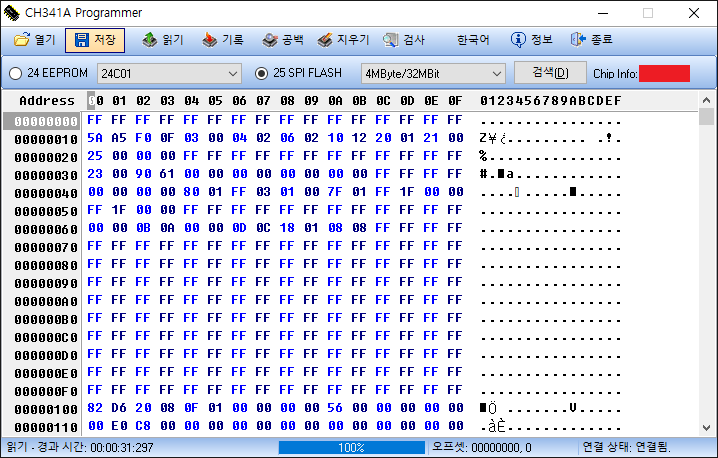Image resolution: width=718 pixels, height=458 pixels.
Task: Click the Chip Info label
Action: click(615, 74)
